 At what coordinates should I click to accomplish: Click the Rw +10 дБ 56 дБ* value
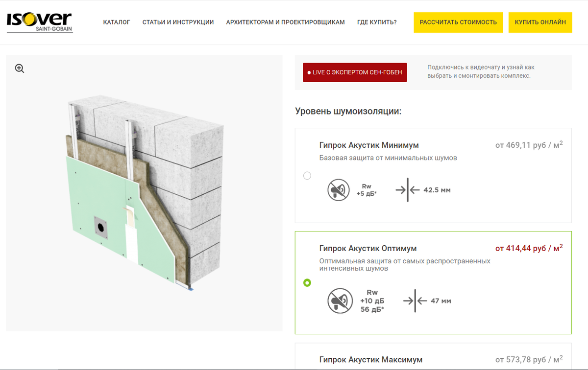pyautogui.click(x=372, y=301)
